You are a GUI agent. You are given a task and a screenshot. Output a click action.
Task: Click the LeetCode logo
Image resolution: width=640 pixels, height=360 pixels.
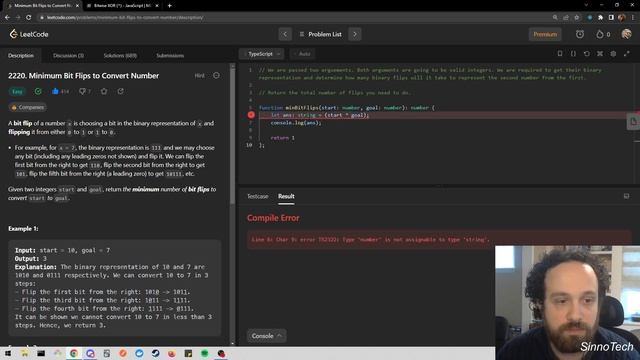click(29, 34)
